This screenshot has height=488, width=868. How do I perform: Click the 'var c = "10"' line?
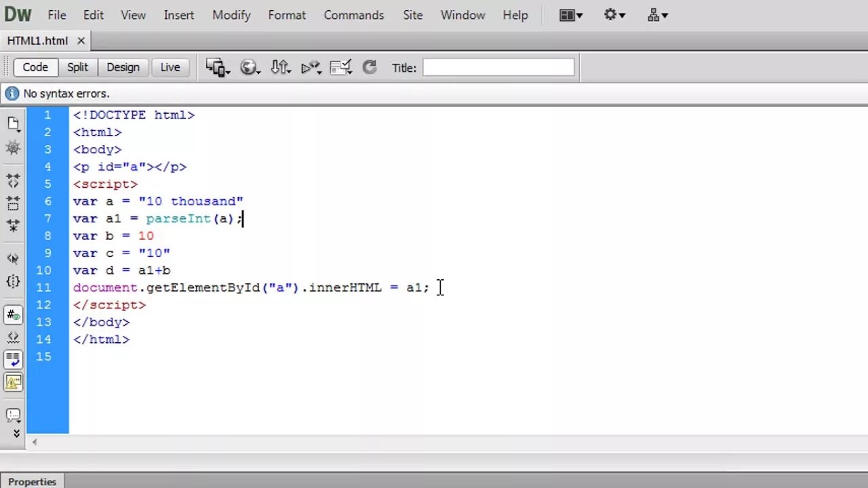[121, 253]
